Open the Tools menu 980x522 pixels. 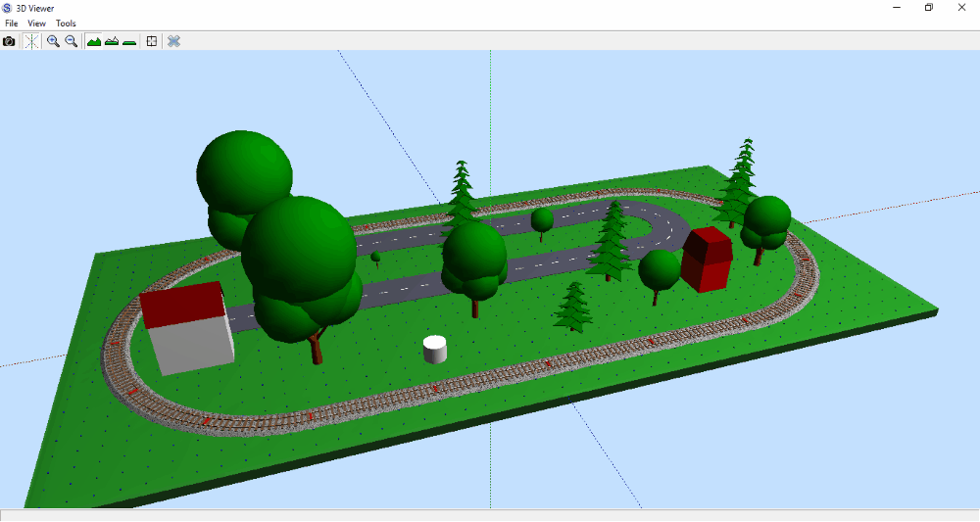[66, 24]
